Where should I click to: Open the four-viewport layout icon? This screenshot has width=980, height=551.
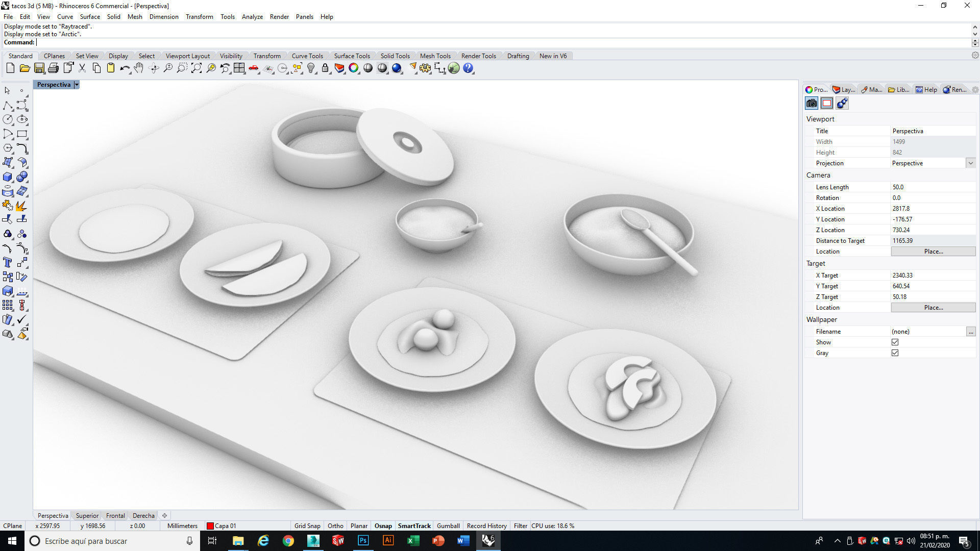coord(239,68)
